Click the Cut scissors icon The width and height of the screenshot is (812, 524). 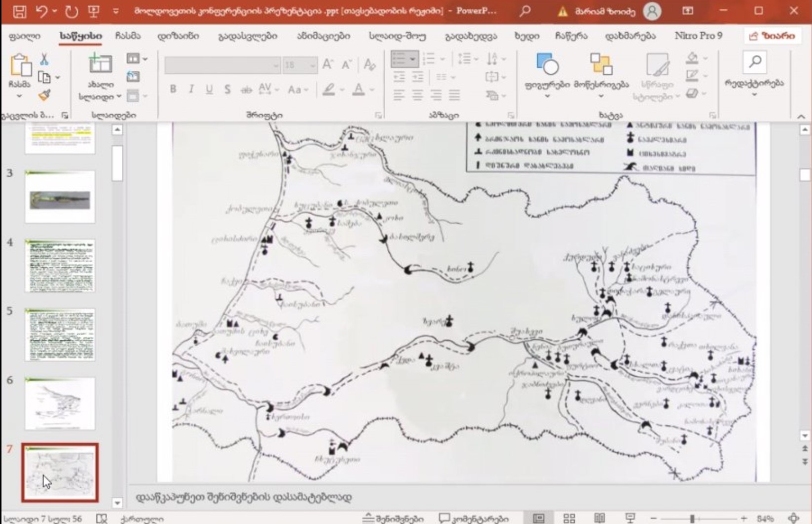click(x=44, y=60)
